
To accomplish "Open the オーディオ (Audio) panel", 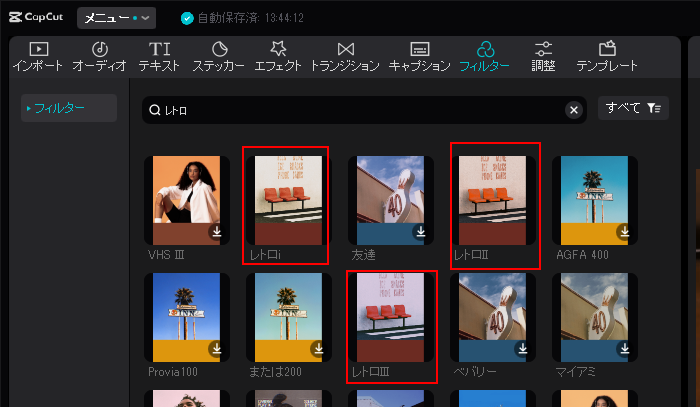I will click(100, 56).
